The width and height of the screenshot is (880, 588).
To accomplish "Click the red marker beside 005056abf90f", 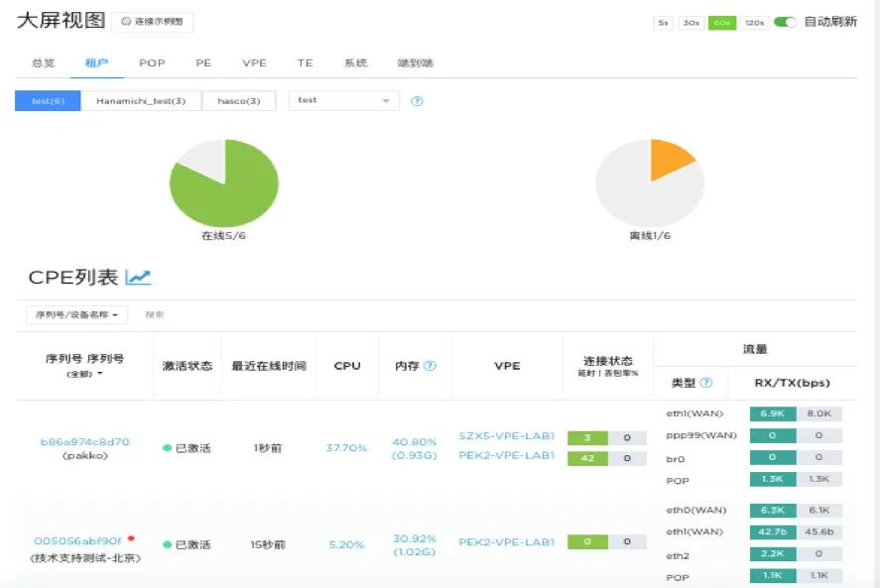I will (131, 539).
